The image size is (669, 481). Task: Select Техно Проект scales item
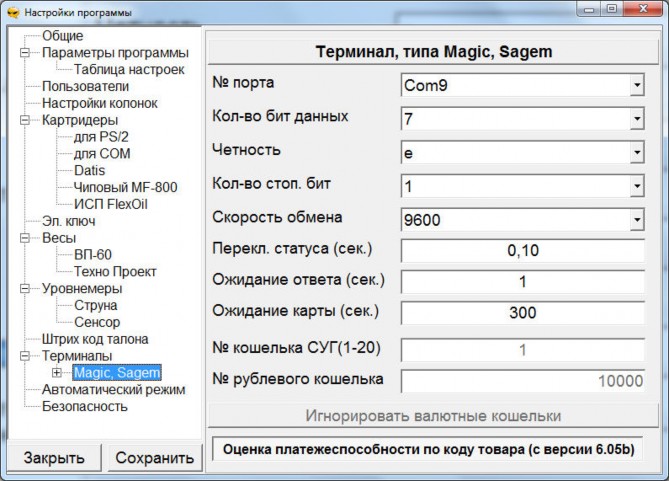[115, 272]
